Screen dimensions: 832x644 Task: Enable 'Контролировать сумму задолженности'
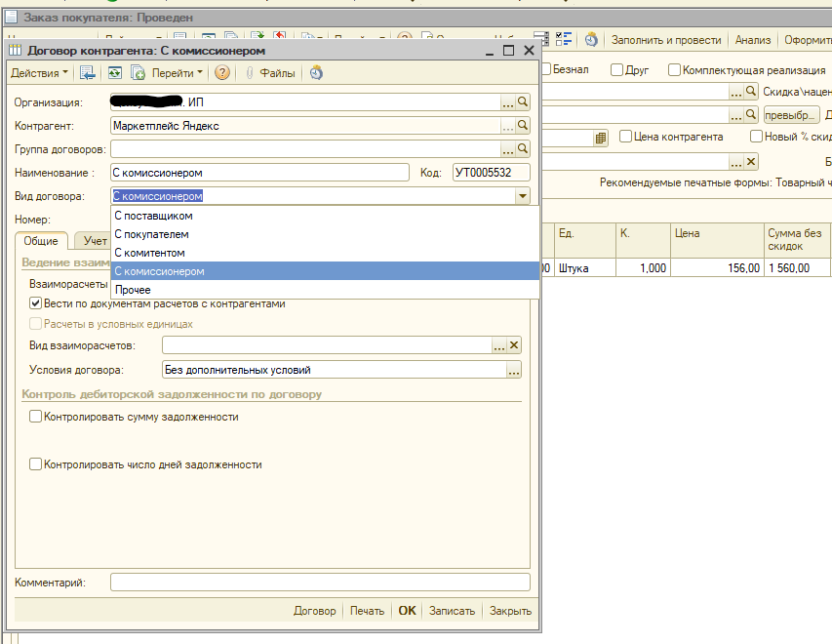click(35, 417)
